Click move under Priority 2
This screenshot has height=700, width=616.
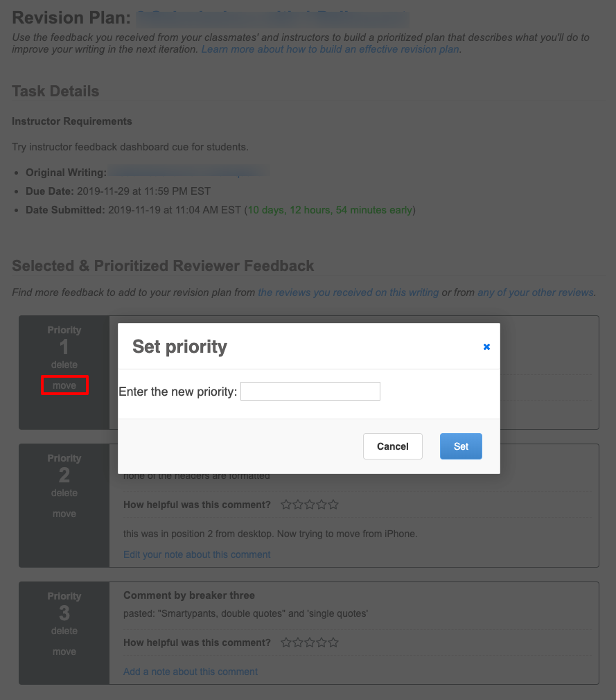(64, 514)
